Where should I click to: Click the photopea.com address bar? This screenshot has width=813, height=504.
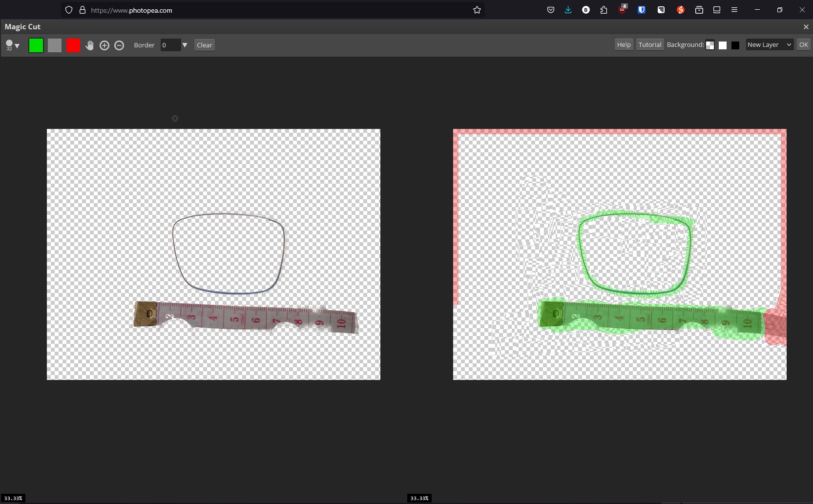coord(273,10)
